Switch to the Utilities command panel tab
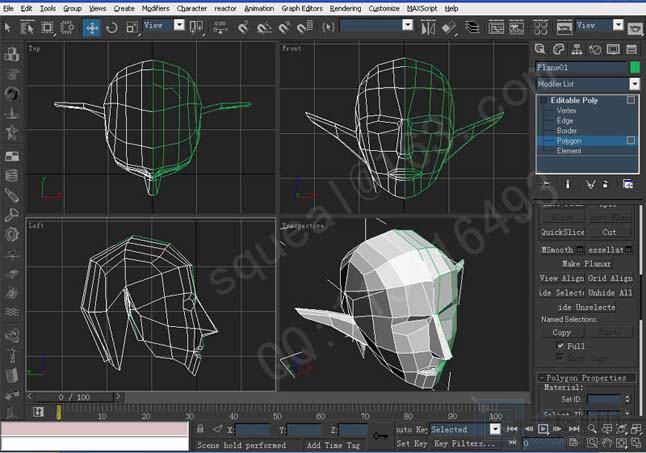This screenshot has width=646, height=453. pos(632,49)
